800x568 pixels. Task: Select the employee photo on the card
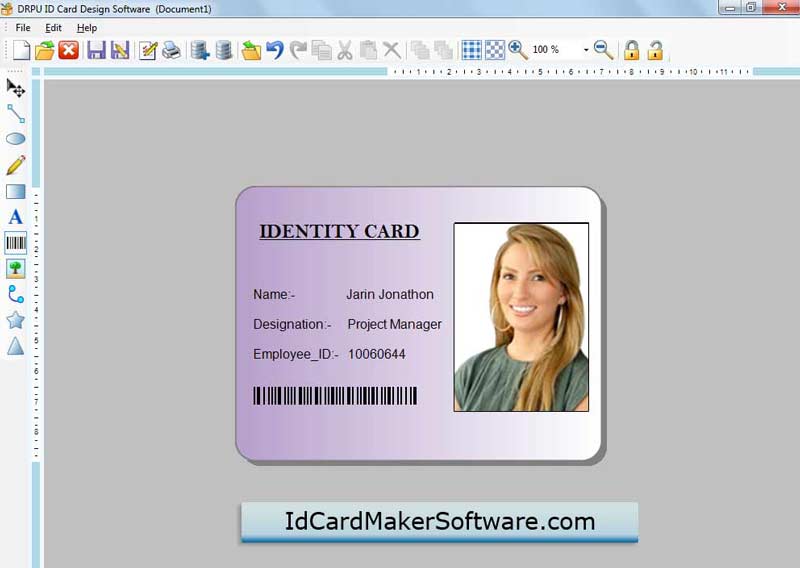521,316
